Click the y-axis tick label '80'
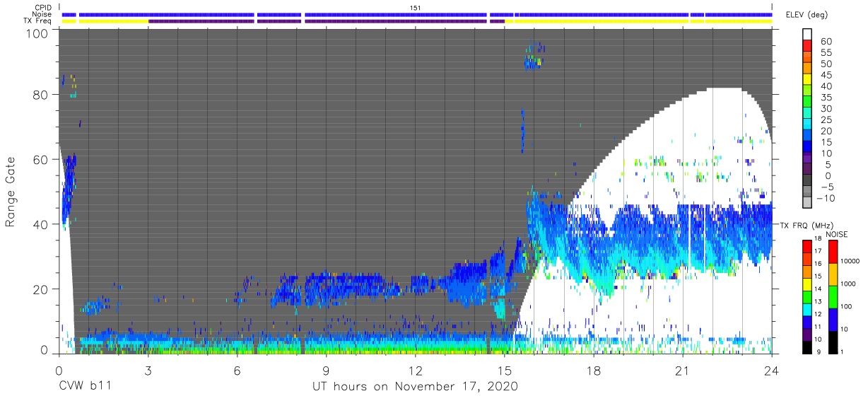Image resolution: width=868 pixels, height=401 pixels. tap(41, 94)
